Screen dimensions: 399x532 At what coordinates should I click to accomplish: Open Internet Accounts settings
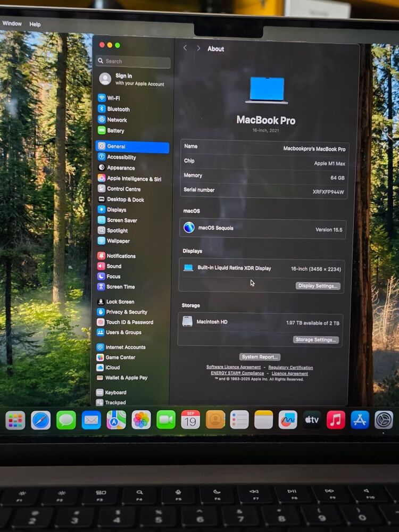pyautogui.click(x=121, y=347)
